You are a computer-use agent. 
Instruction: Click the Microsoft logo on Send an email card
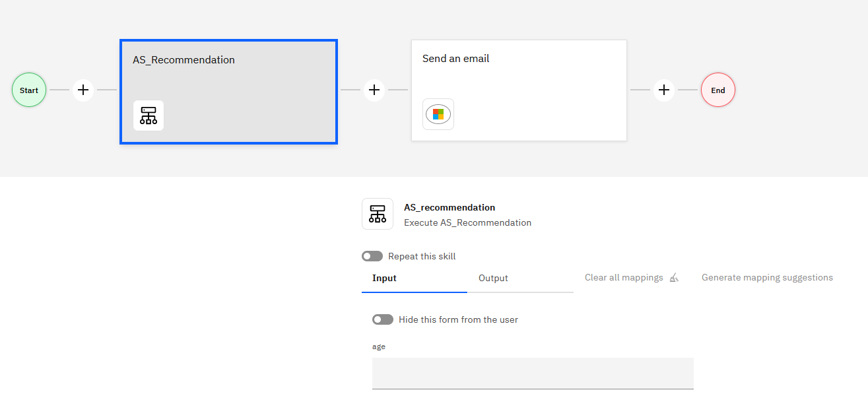pos(438,114)
